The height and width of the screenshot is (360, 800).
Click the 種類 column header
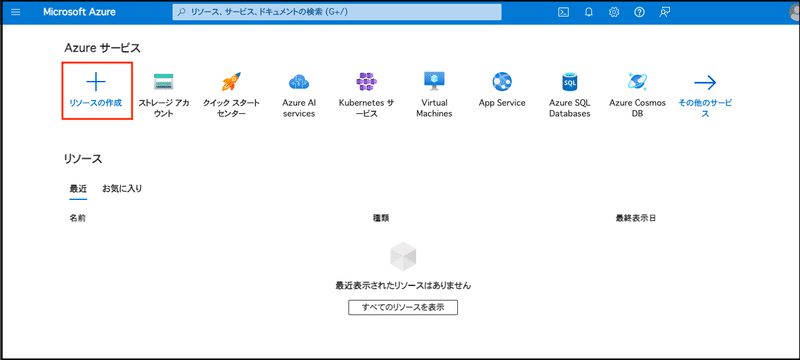(381, 218)
